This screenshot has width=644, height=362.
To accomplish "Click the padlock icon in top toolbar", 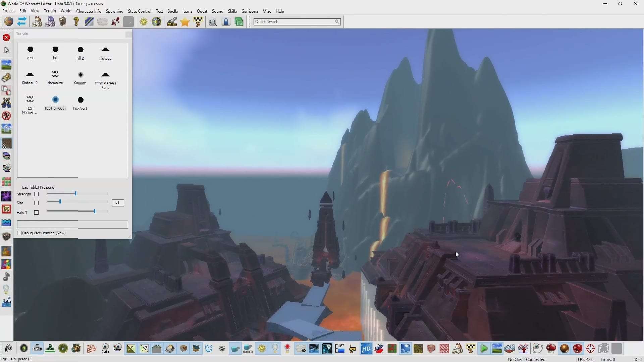I will click(x=226, y=22).
